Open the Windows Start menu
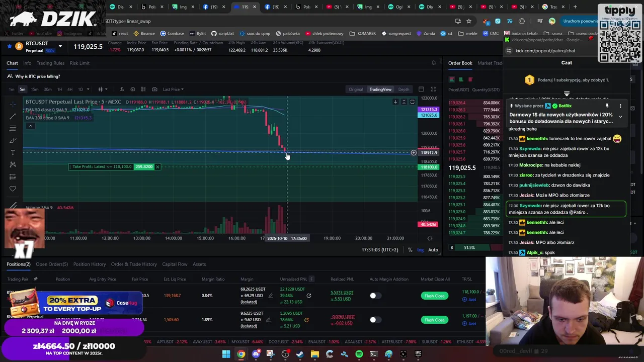Viewport: 644px width, 362px height. tap(226, 354)
